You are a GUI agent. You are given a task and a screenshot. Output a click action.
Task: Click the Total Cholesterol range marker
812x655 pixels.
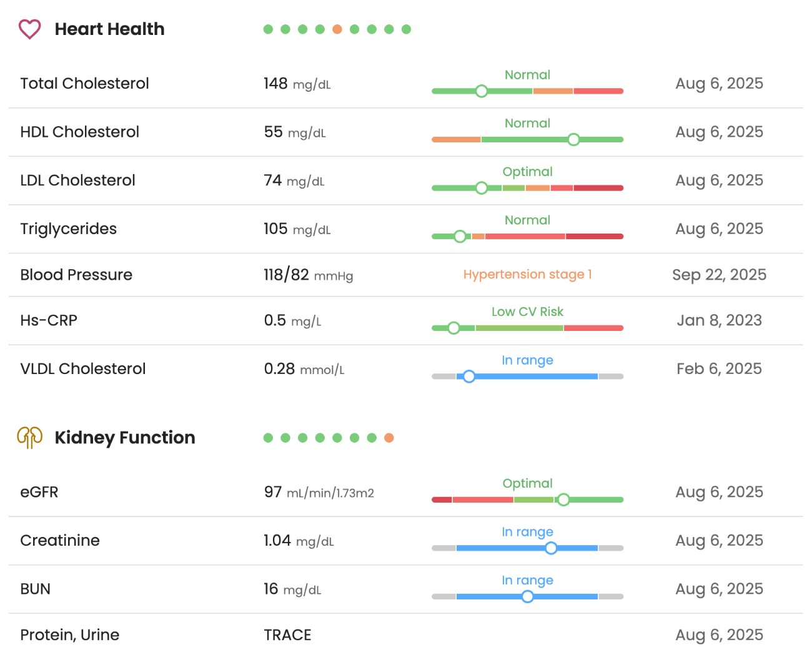click(x=482, y=91)
